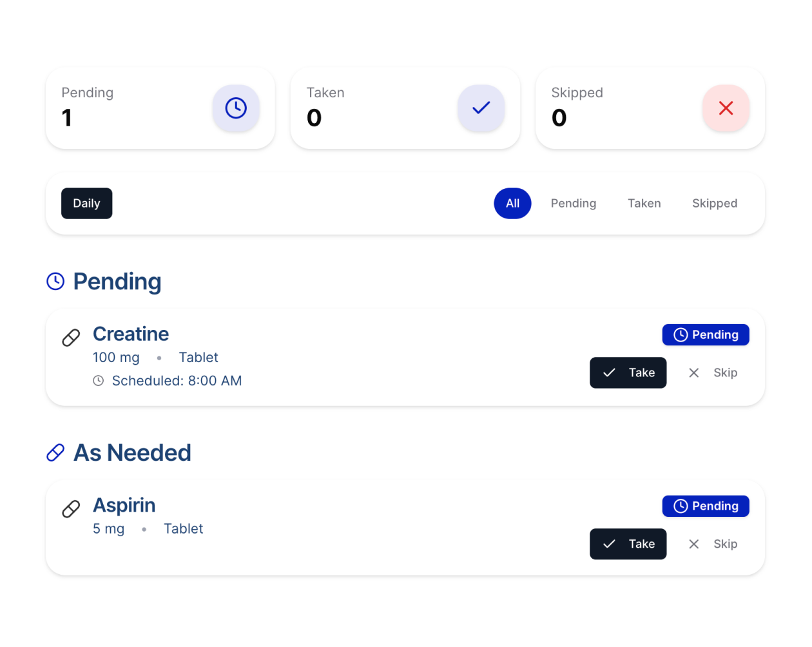
Task: Skip the Aspirin dose
Action: point(712,545)
